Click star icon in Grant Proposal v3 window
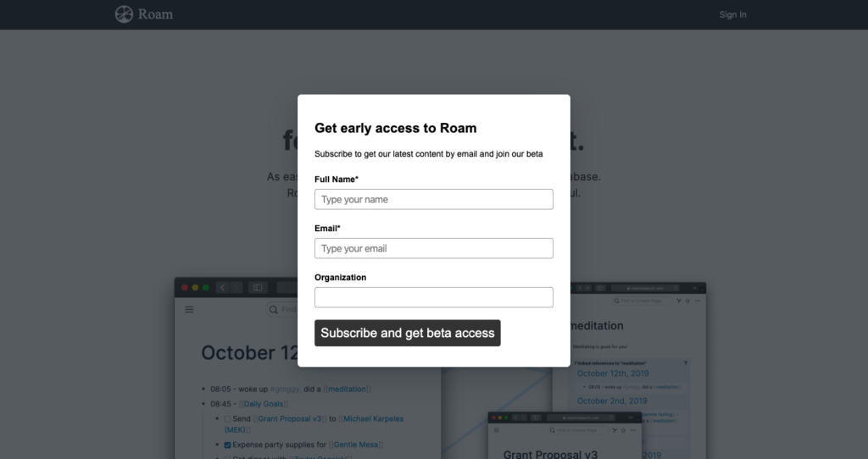Screen dimensions: 868x459 [624, 430]
